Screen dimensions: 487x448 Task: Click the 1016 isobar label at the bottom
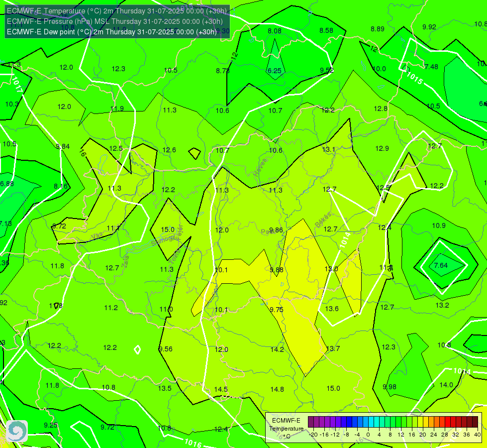coord(193,443)
